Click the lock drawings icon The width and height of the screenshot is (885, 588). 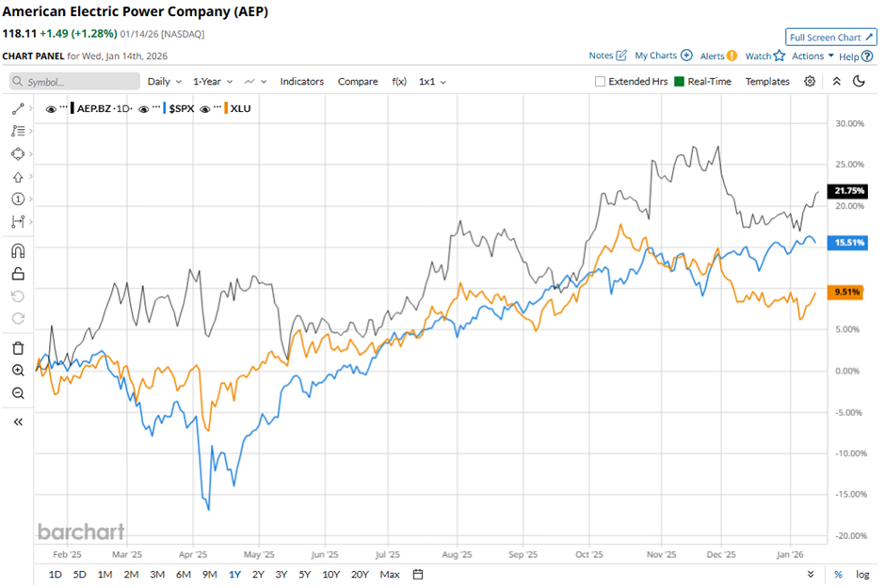coord(18,275)
